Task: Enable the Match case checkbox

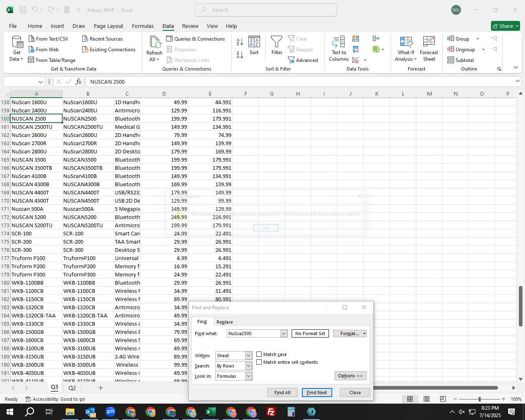Action: click(x=259, y=354)
